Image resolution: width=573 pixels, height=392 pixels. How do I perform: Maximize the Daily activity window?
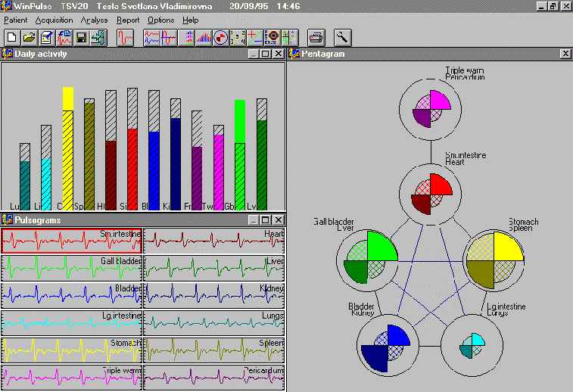tap(266, 54)
